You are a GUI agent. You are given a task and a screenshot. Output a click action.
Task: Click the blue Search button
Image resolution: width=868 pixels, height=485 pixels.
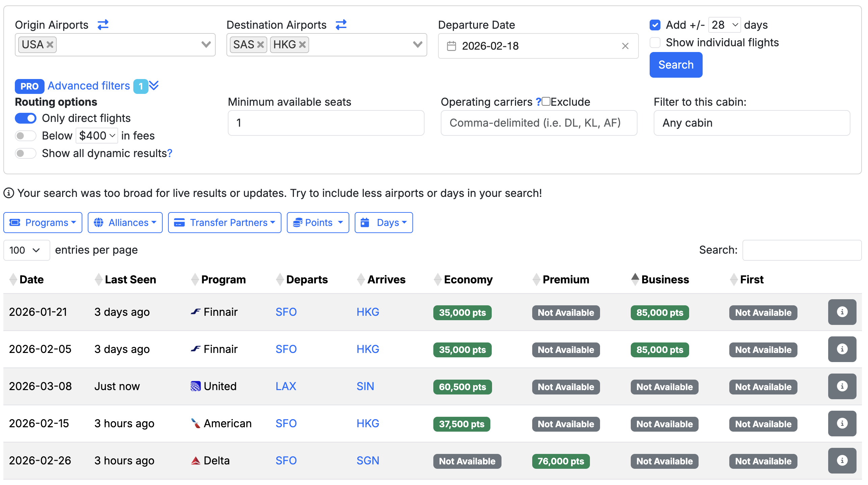coord(676,65)
